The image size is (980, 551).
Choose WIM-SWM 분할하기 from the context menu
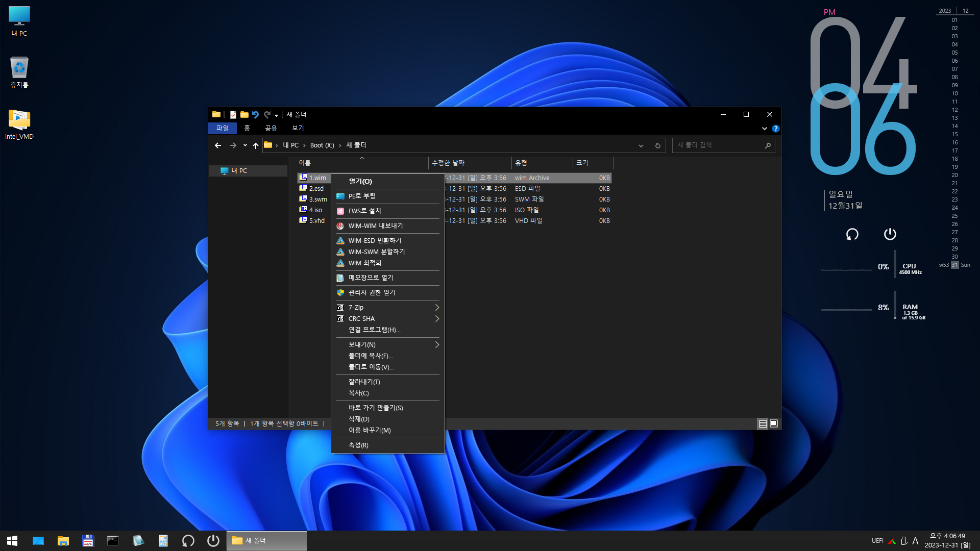click(388, 252)
